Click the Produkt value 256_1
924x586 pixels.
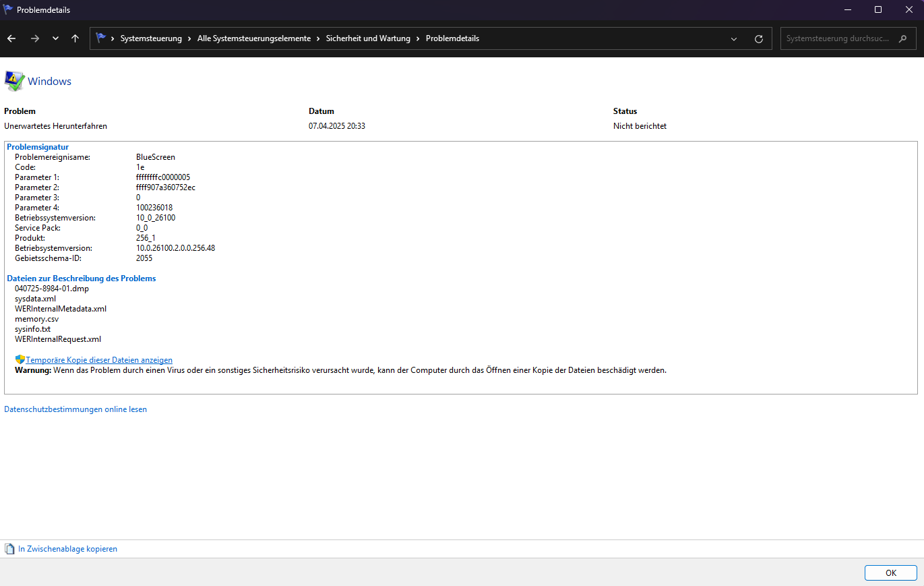[x=146, y=238]
